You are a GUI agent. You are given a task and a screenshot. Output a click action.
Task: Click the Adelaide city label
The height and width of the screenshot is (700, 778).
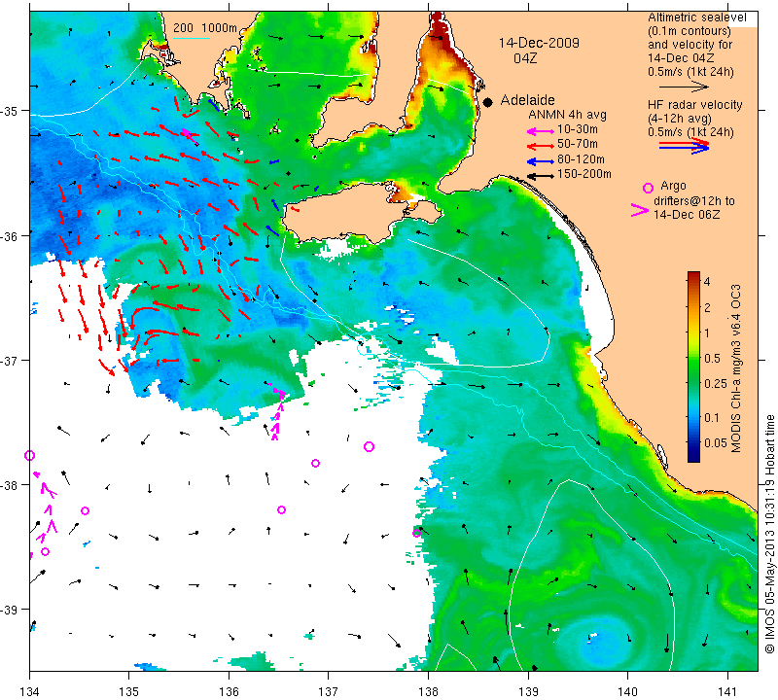527,100
